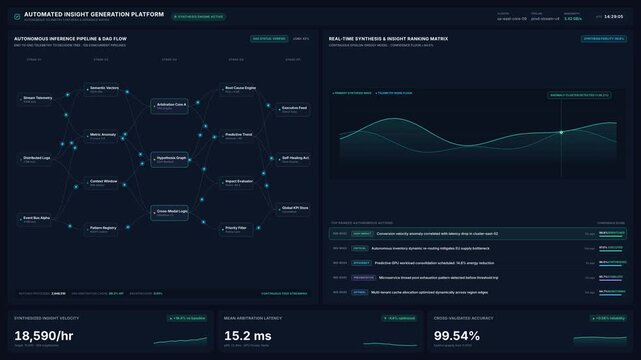Click the tag badge on the Autonomous inventory row
The image size is (641, 360).
click(360, 248)
